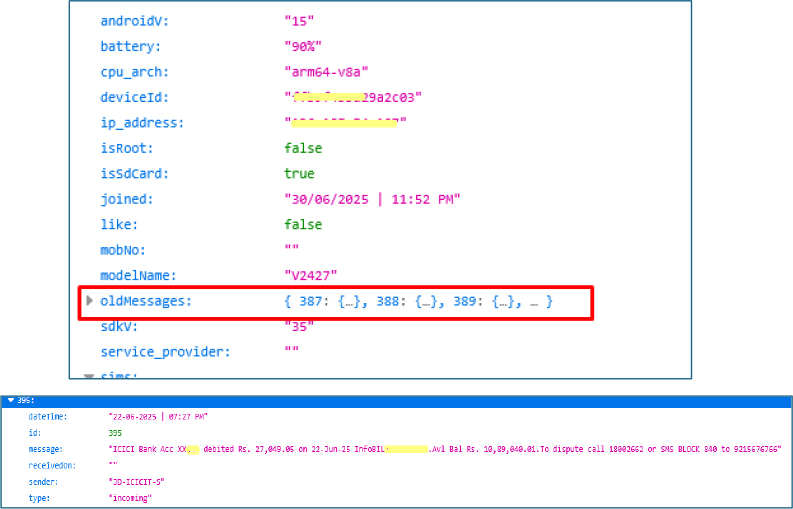Click the type value "incoming"
This screenshot has width=793, height=509.
tap(132, 498)
